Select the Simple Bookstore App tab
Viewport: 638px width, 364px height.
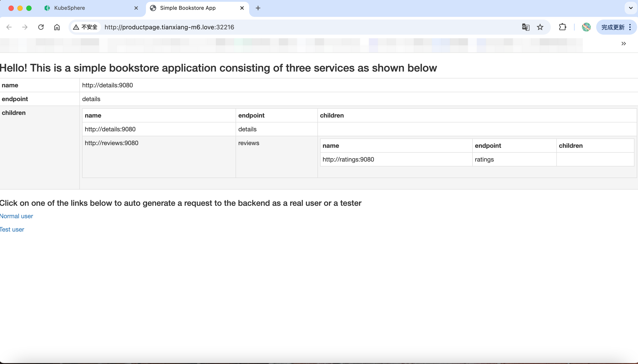188,8
